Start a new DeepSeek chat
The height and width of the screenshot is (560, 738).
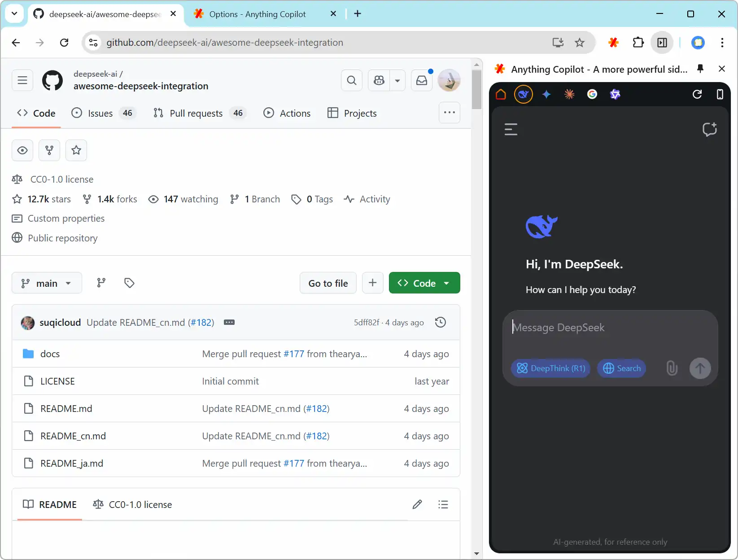pos(709,130)
